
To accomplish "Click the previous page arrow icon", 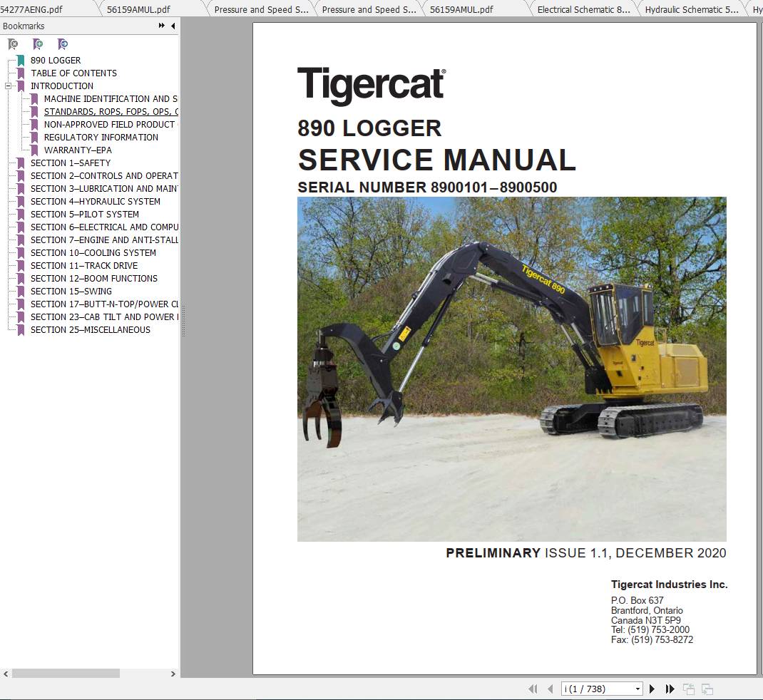I will 550,688.
